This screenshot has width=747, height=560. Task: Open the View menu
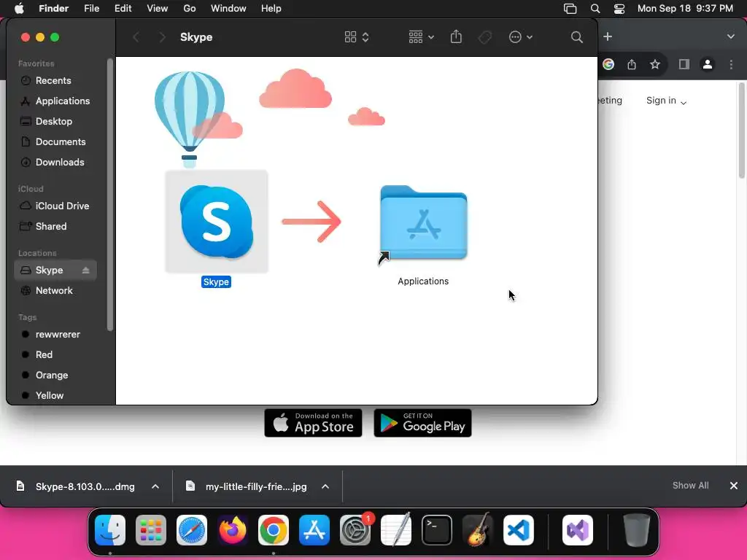pos(158,9)
